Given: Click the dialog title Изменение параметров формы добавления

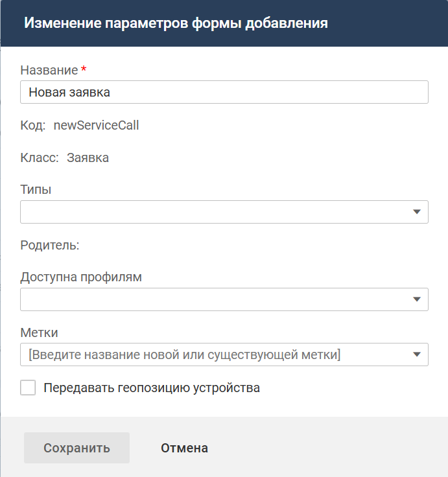Looking at the screenshot, I should click(176, 23).
